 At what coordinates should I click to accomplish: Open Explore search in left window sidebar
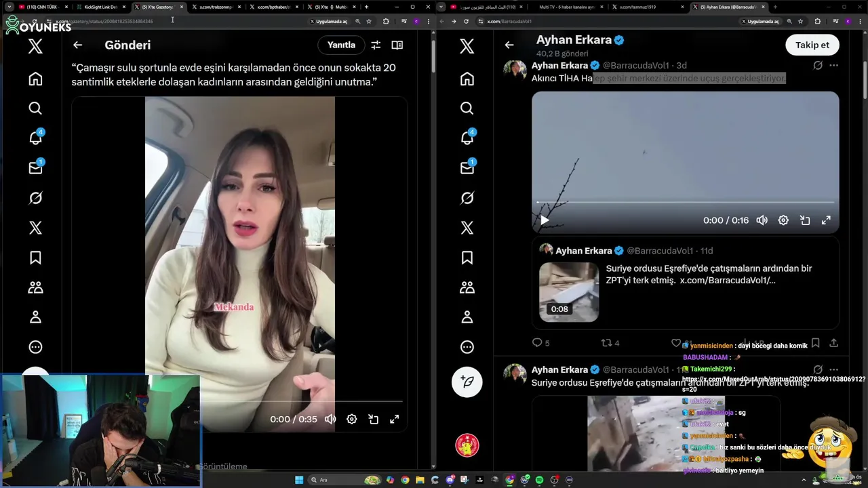pyautogui.click(x=35, y=108)
